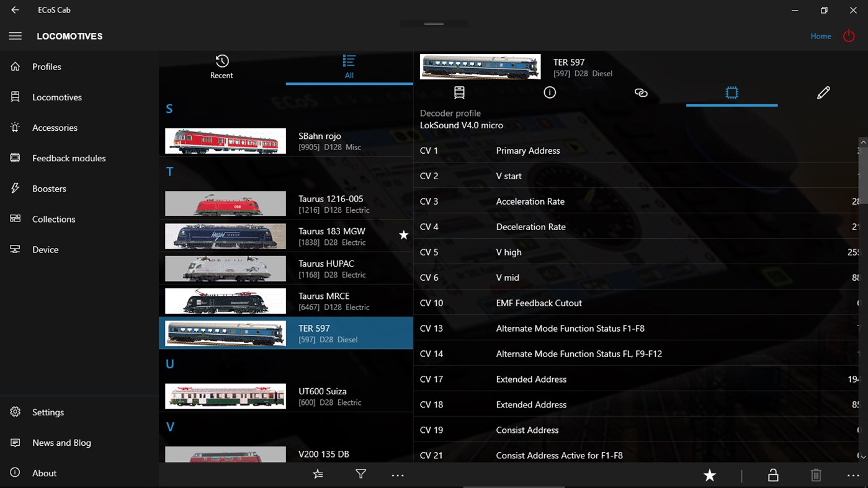Screen dimensions: 868x488
Task: Open News and Blog in the sidebar
Action: click(79, 442)
